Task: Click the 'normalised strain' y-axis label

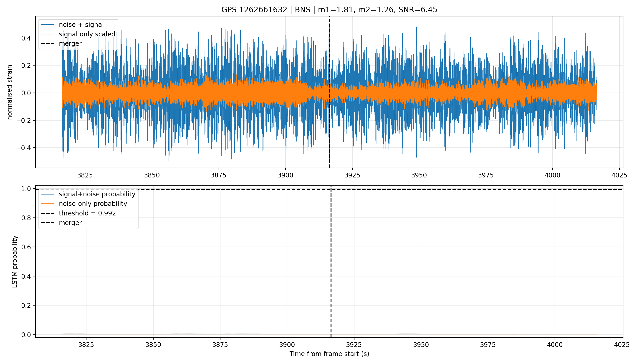Action: pos(10,92)
